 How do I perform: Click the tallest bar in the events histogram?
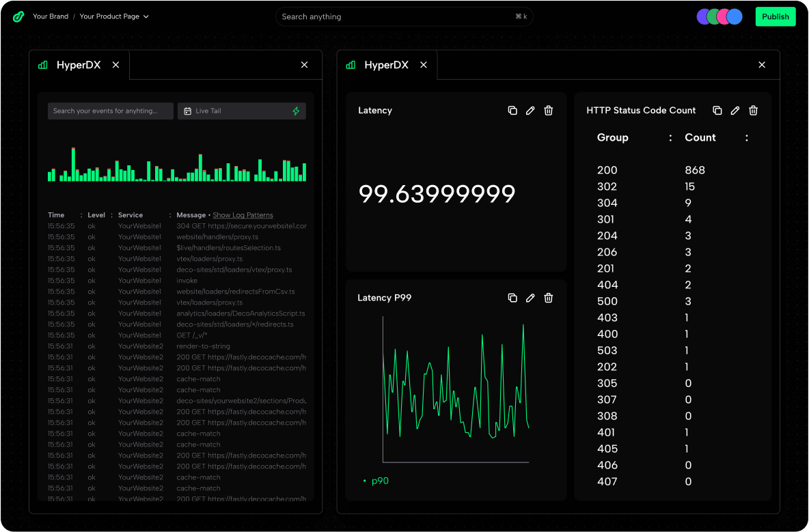pyautogui.click(x=73, y=165)
